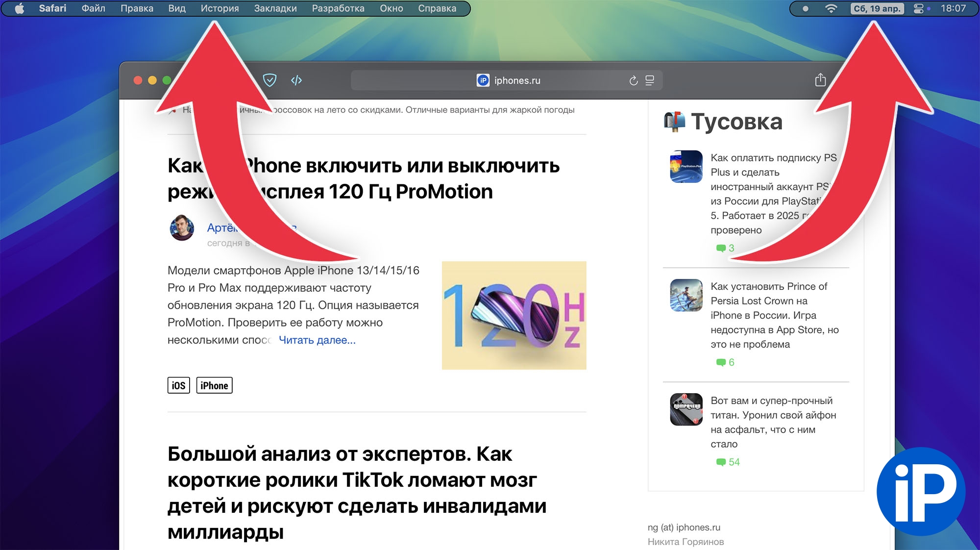The image size is (980, 550).
Task: Select the iPhone tag button
Action: [214, 385]
